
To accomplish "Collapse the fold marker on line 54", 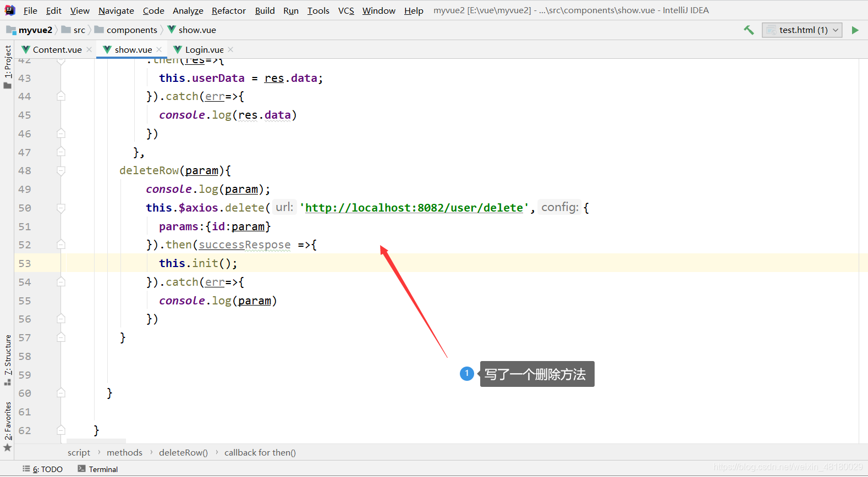I will pyautogui.click(x=61, y=282).
